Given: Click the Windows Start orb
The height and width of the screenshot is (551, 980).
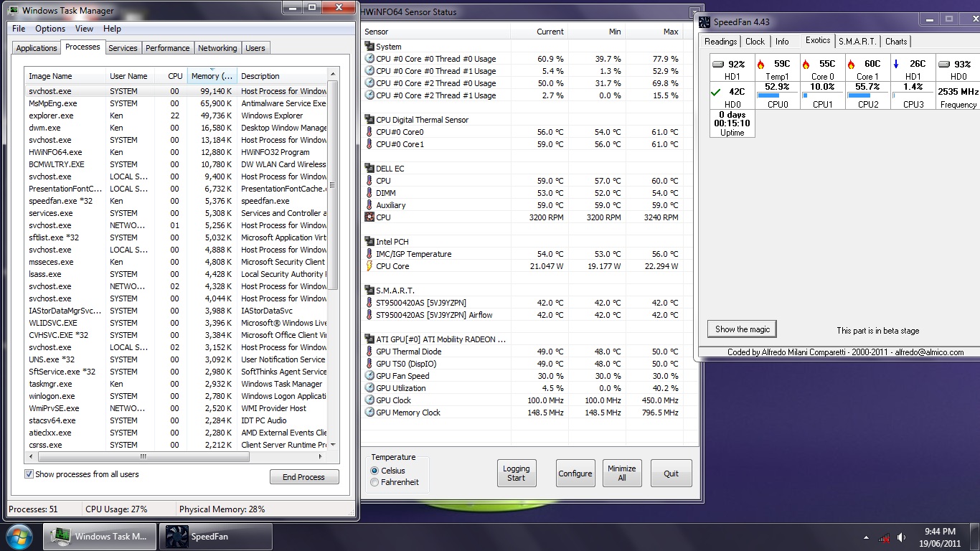Looking at the screenshot, I should tap(19, 536).
